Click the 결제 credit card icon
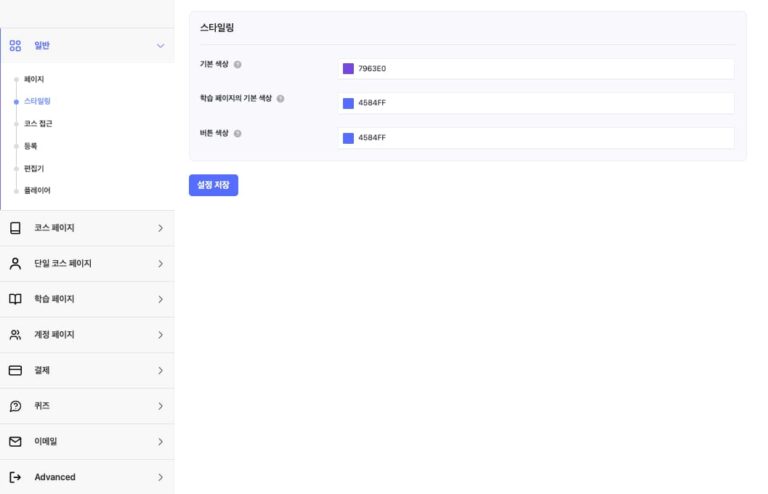Viewport: 768px width, 494px height. click(15, 370)
